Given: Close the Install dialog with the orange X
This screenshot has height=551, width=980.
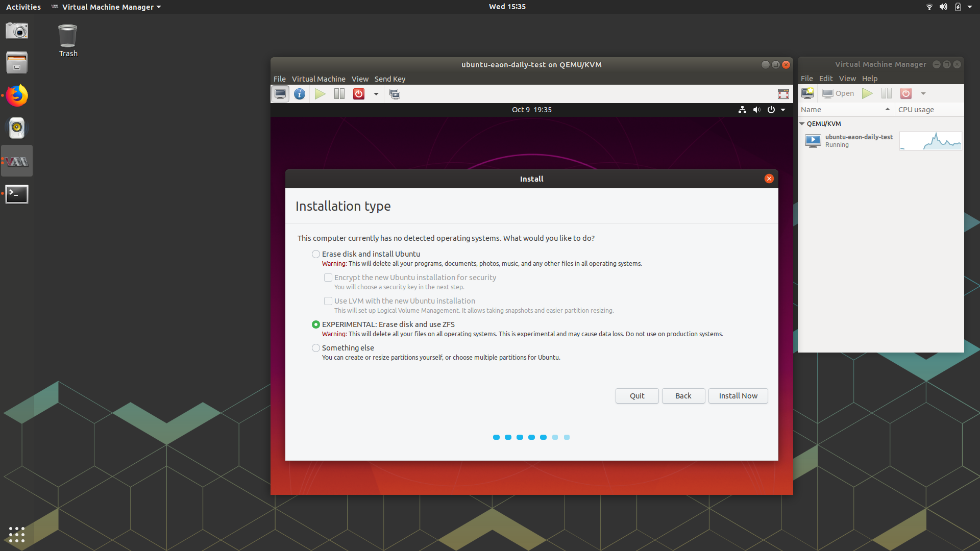Looking at the screenshot, I should pyautogui.click(x=769, y=179).
